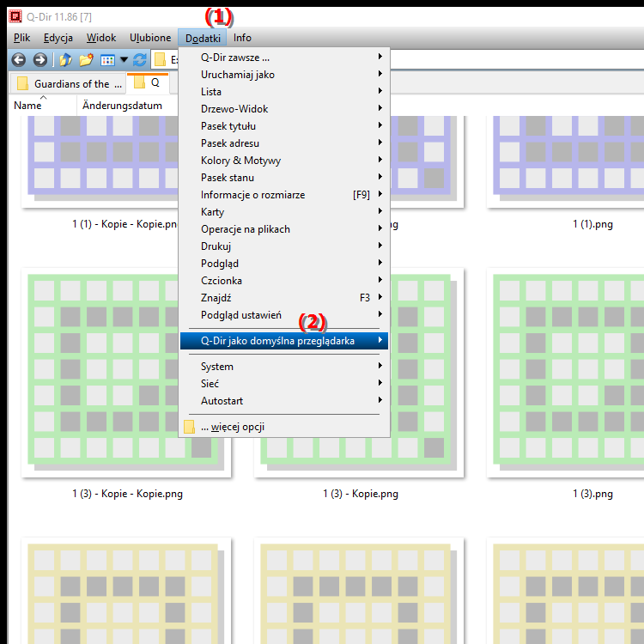Click folder icon beside '... więcej opcji'
Screen dimensions: 644x644
(x=189, y=427)
